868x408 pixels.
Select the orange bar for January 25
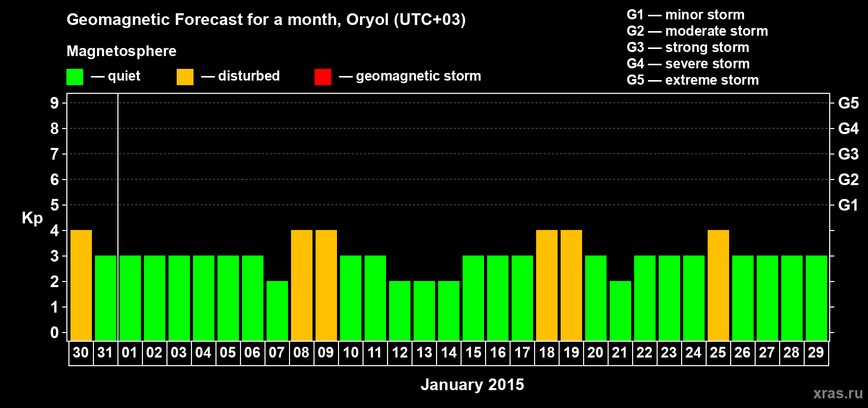coord(718,286)
